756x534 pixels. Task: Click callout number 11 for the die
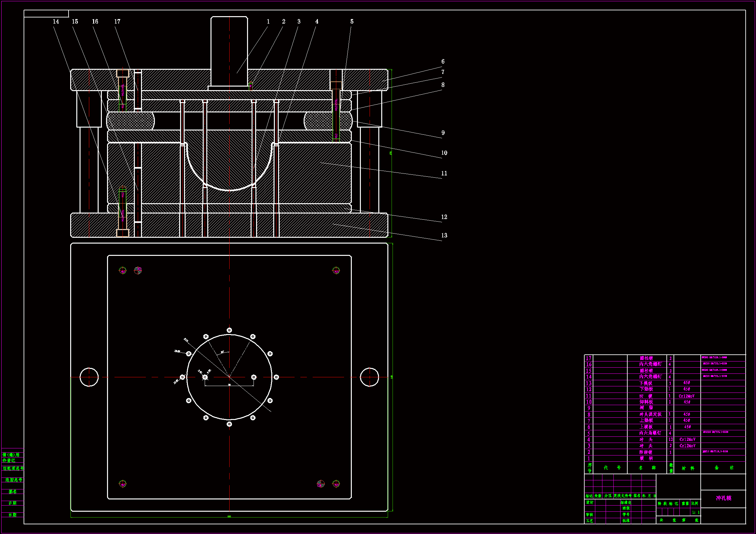(444, 173)
